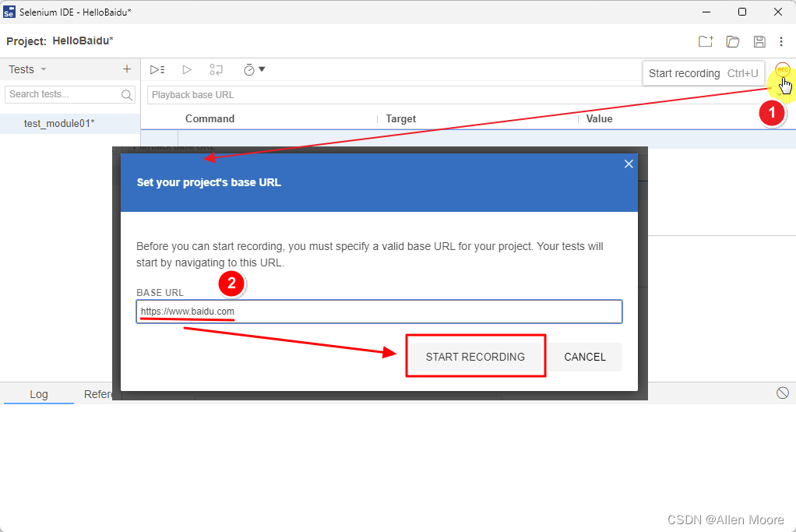Switch to the Reference tab

(98, 394)
